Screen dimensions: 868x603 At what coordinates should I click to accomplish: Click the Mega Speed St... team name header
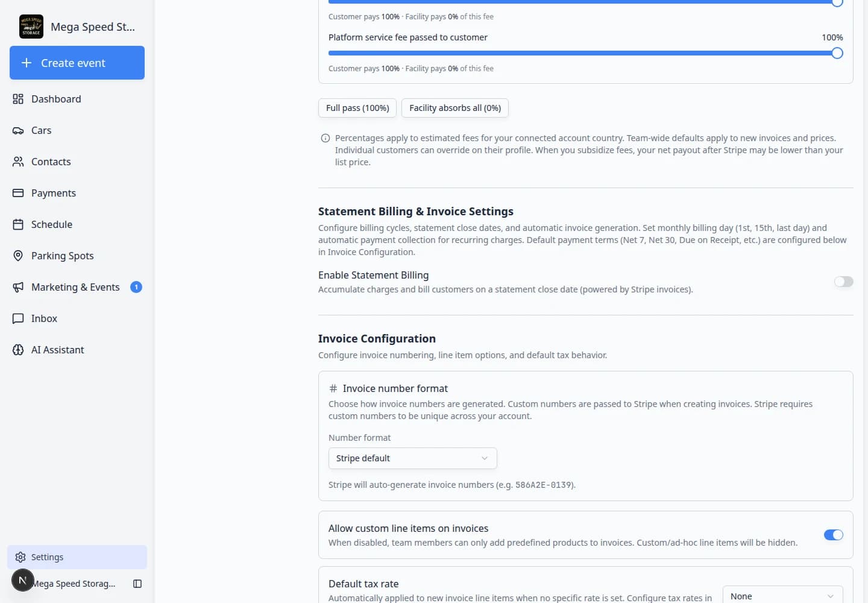[93, 27]
